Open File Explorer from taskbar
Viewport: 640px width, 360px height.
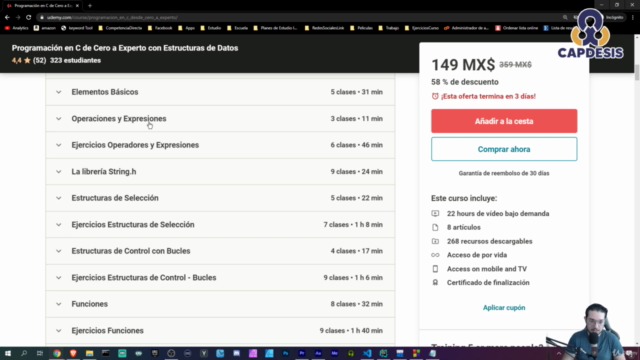pyautogui.click(x=89, y=353)
